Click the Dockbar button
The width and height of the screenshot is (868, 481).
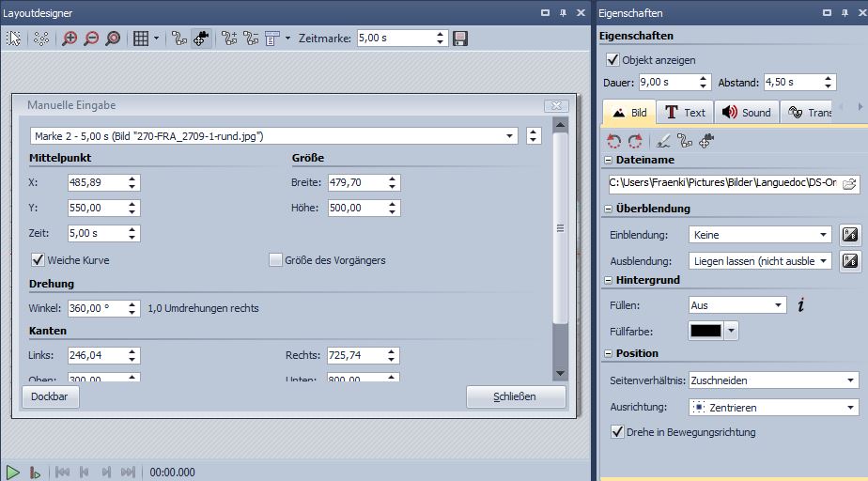coord(51,396)
